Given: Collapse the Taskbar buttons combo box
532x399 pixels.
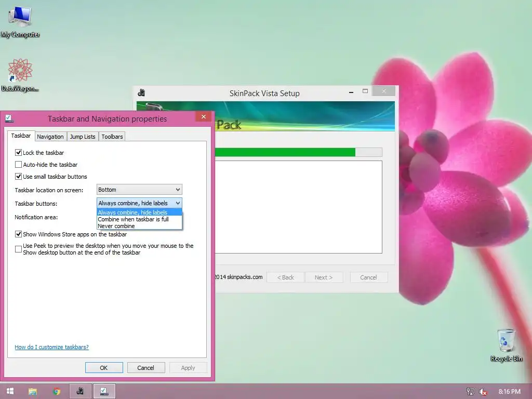Looking at the screenshot, I should pyautogui.click(x=139, y=203).
